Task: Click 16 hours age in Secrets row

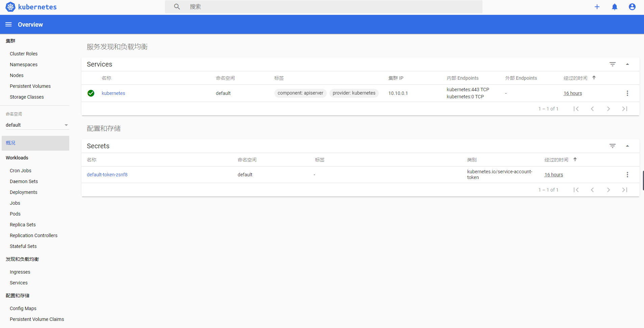Action: (554, 175)
